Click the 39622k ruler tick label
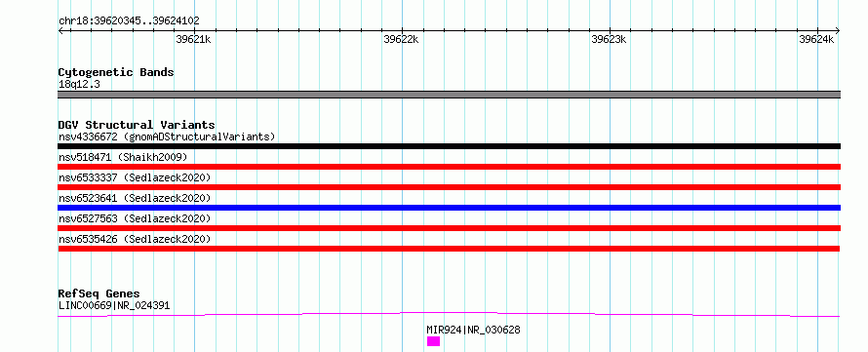Image resolution: width=868 pixels, height=352 pixels. (x=401, y=39)
